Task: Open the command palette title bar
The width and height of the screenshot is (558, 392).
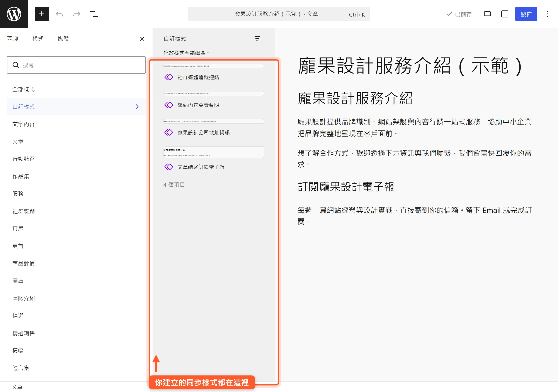Action: 279,14
